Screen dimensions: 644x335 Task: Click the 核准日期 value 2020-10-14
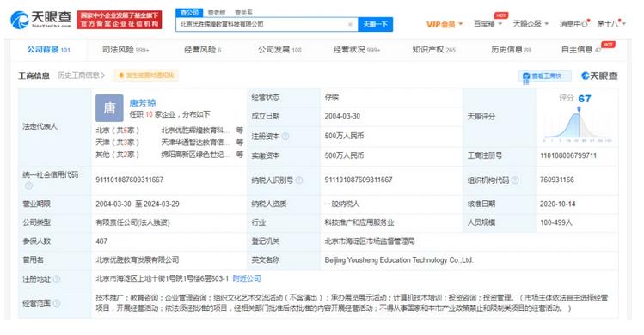[558, 204]
